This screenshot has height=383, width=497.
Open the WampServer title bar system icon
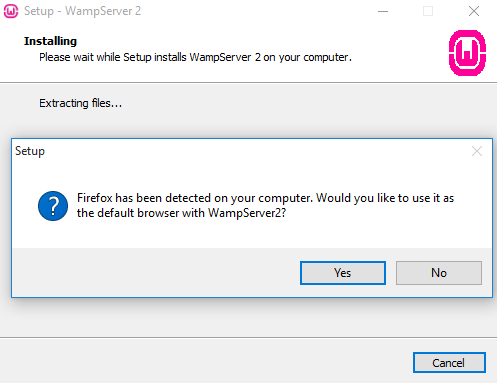10,11
